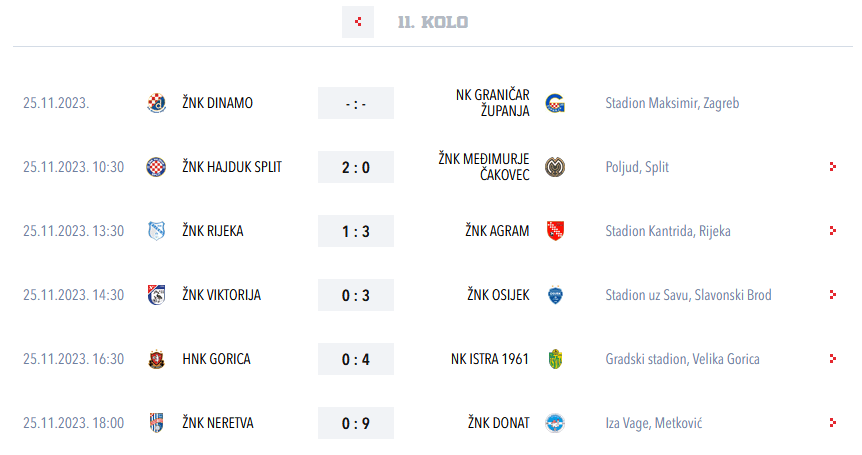Click the 11. KOLO round heading

433,22
